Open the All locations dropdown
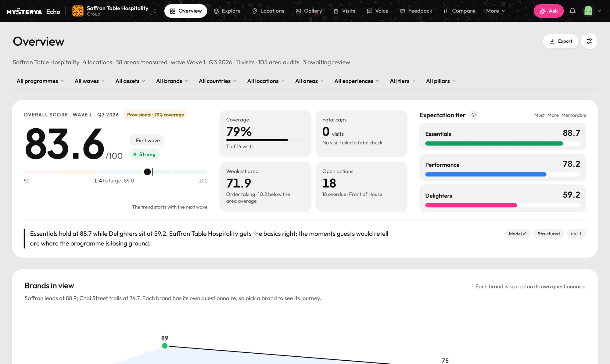Image resolution: width=610 pixels, height=364 pixels. [266, 81]
